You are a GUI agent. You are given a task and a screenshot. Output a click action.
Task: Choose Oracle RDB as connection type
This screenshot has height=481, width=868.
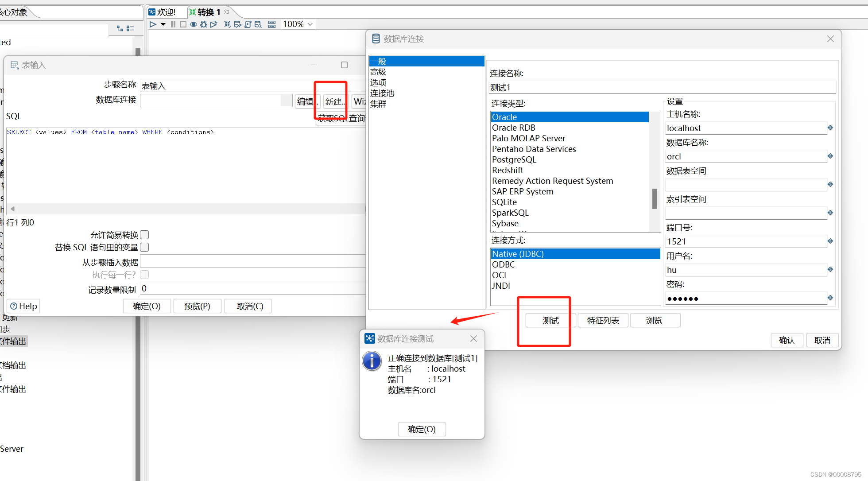pyautogui.click(x=514, y=128)
